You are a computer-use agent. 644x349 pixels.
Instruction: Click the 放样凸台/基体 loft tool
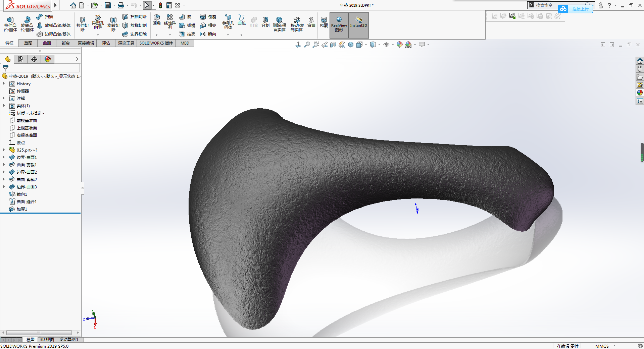click(x=54, y=25)
